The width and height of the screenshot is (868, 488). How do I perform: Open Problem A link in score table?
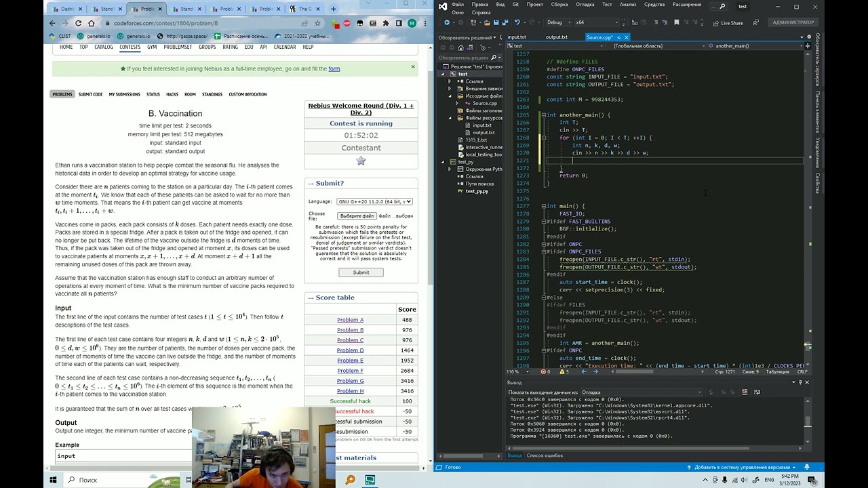click(350, 320)
